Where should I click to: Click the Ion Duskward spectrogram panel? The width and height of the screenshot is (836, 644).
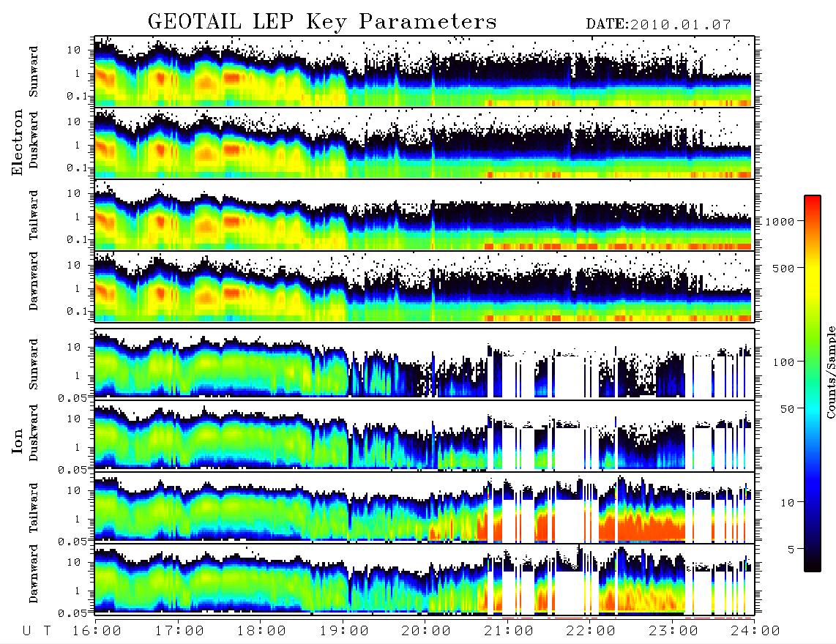pos(425,435)
